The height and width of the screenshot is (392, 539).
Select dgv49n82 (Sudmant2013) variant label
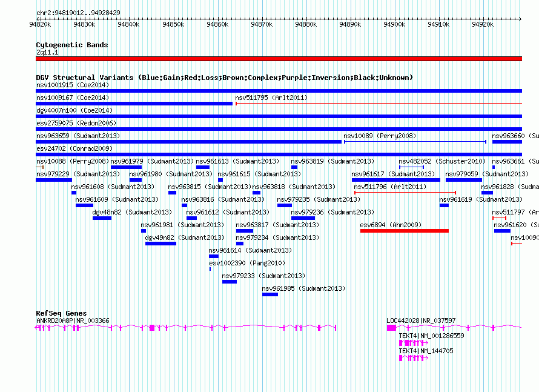185,238
